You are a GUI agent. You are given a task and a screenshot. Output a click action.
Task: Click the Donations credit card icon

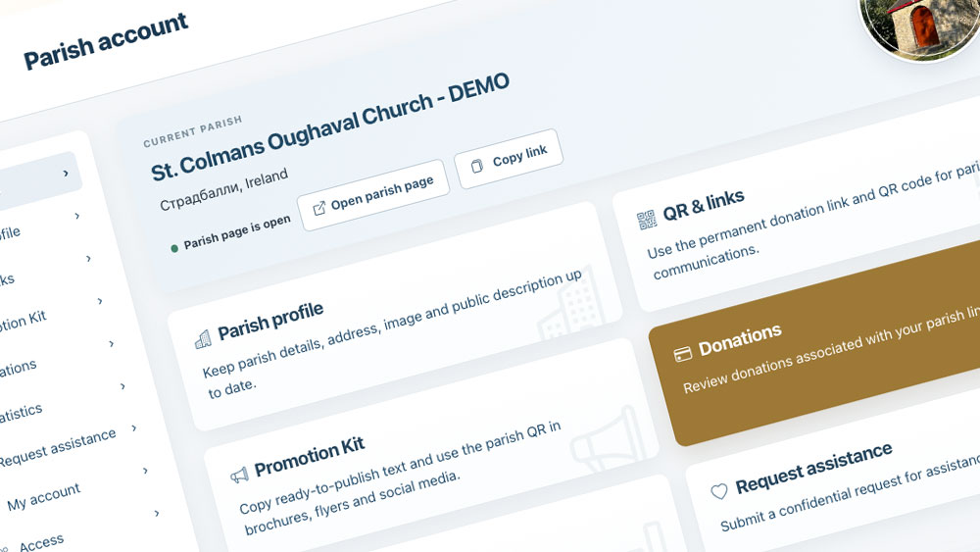point(682,354)
